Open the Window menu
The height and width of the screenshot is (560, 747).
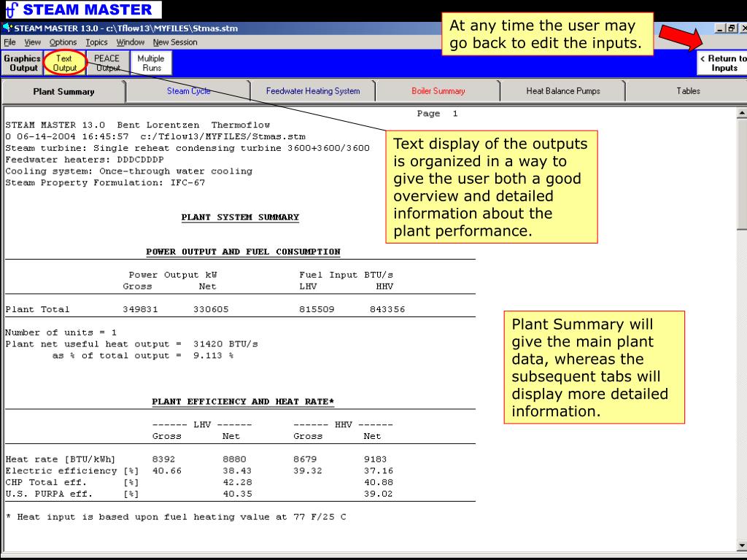click(130, 42)
